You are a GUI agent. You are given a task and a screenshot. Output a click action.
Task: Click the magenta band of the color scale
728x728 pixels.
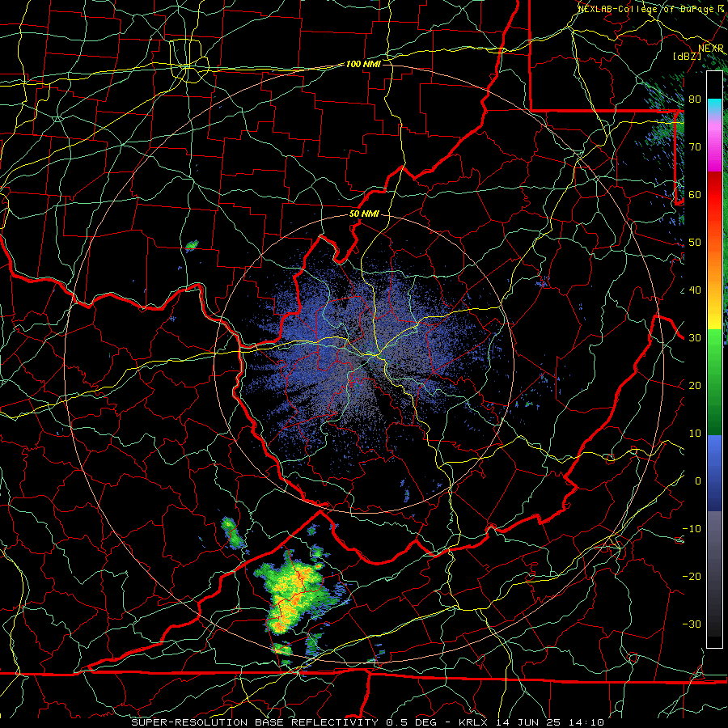click(x=714, y=149)
